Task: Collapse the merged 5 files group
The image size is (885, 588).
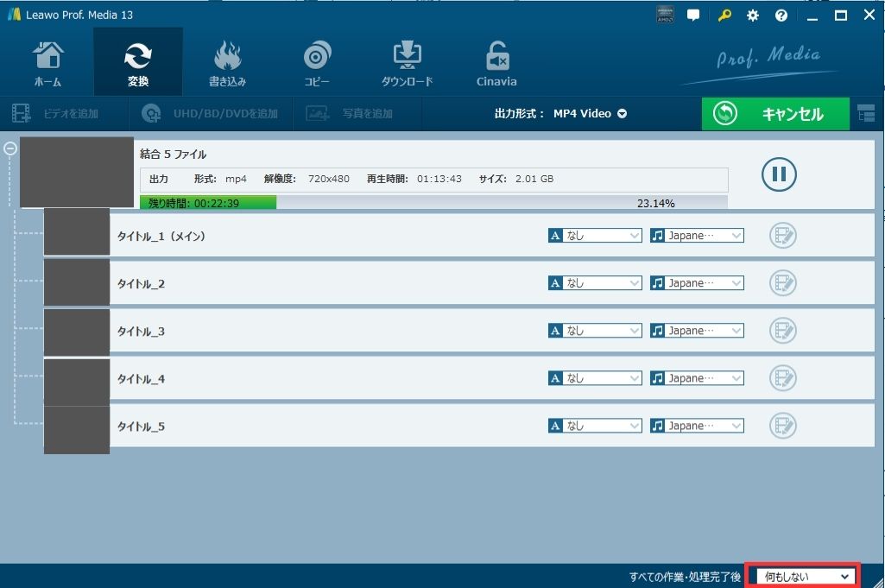Action: tap(10, 148)
